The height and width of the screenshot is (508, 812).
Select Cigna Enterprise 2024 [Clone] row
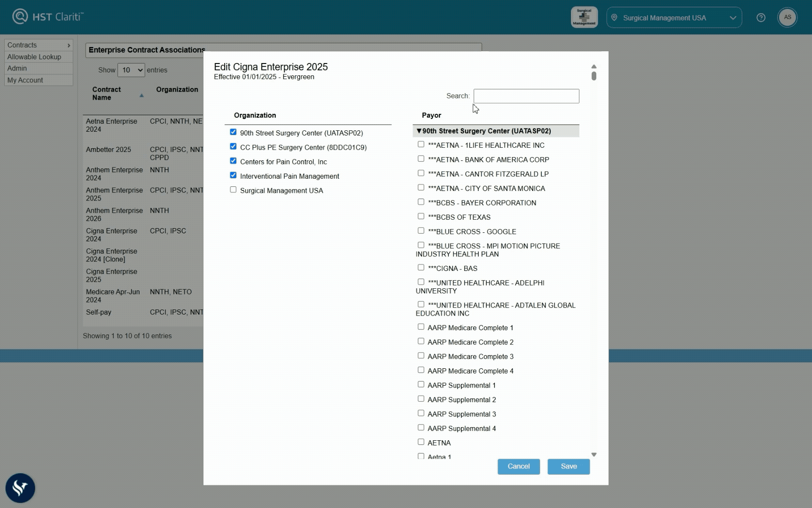pyautogui.click(x=143, y=255)
